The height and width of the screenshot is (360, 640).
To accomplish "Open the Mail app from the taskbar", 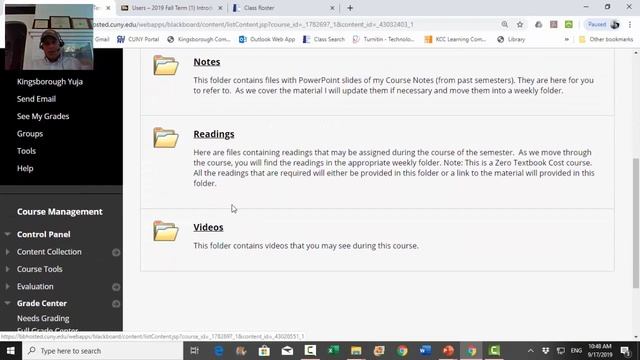I will coord(287,351).
